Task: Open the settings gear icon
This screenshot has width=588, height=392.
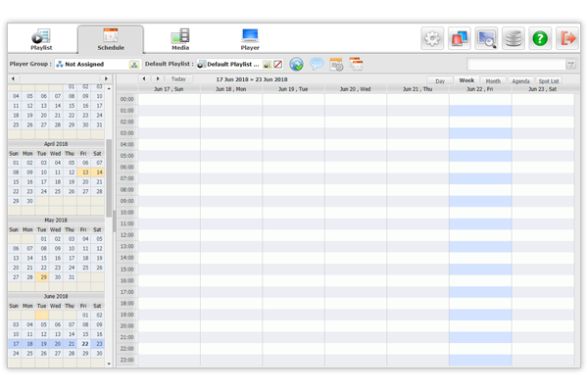Action: click(432, 39)
